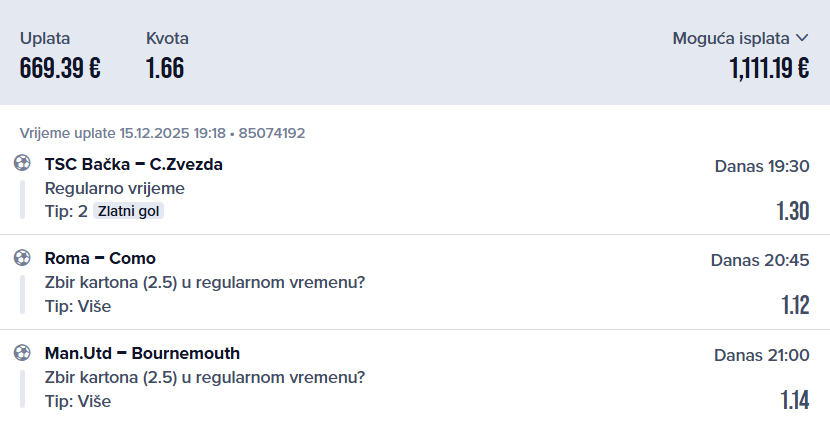The width and height of the screenshot is (830, 421).
Task: Click the Danas 19:30 kickoff time
Action: 762,166
